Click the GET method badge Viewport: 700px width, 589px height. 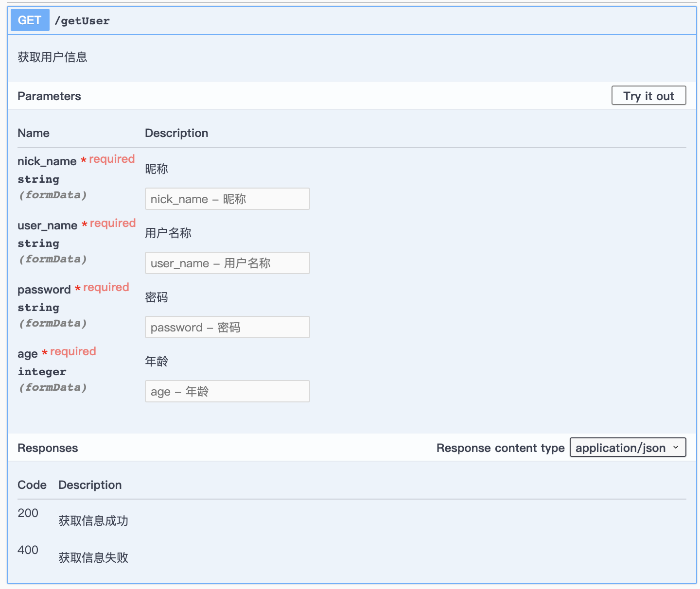point(29,20)
